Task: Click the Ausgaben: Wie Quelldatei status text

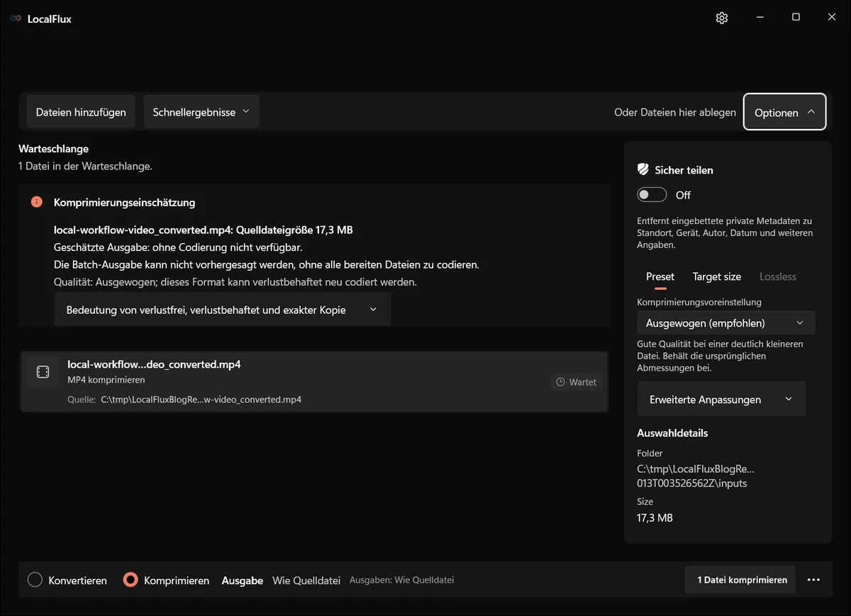Action: pos(401,580)
